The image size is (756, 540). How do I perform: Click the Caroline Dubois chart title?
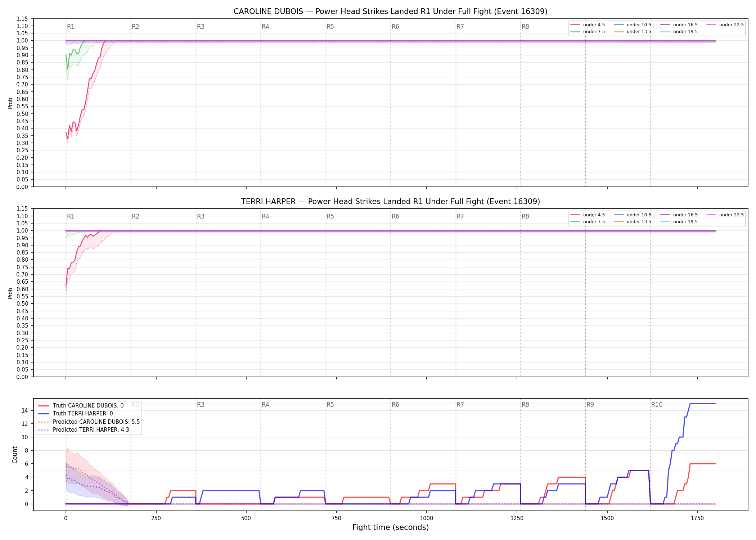[x=391, y=12]
